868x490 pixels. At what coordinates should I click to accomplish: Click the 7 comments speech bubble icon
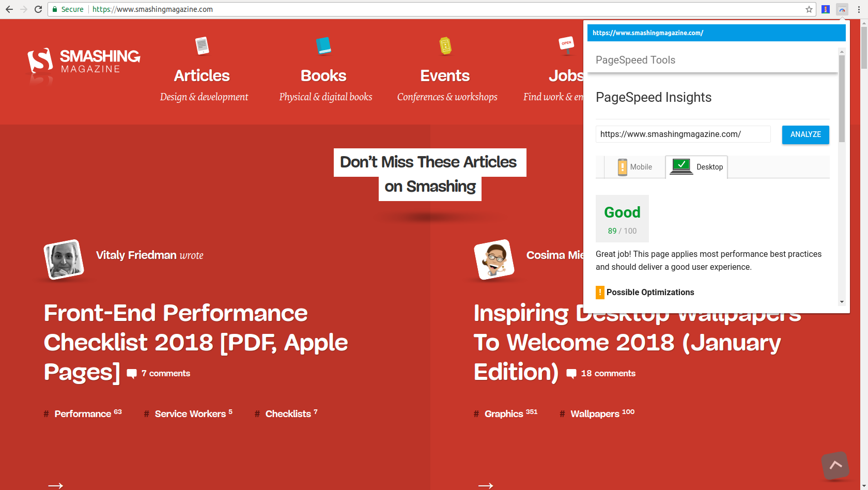click(132, 374)
